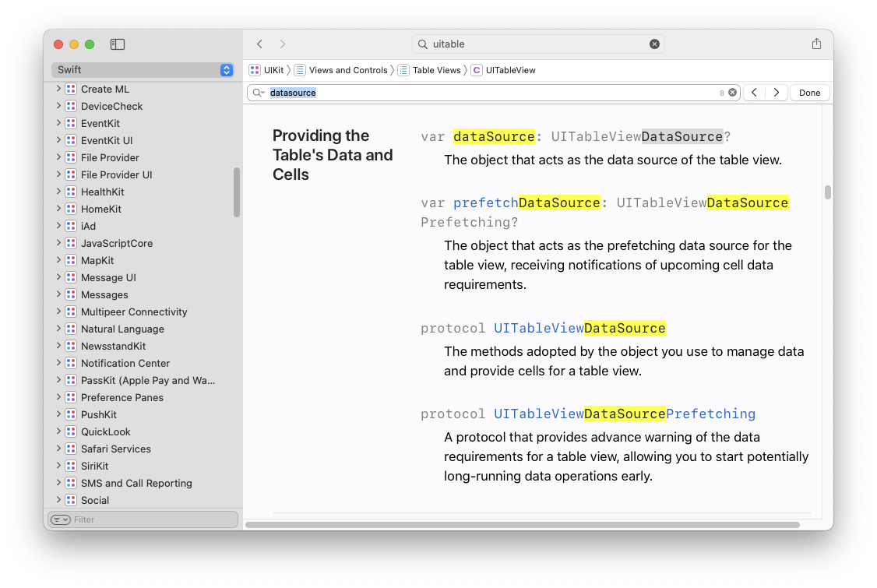
Task: Expand the EventKit framework
Action: click(58, 122)
